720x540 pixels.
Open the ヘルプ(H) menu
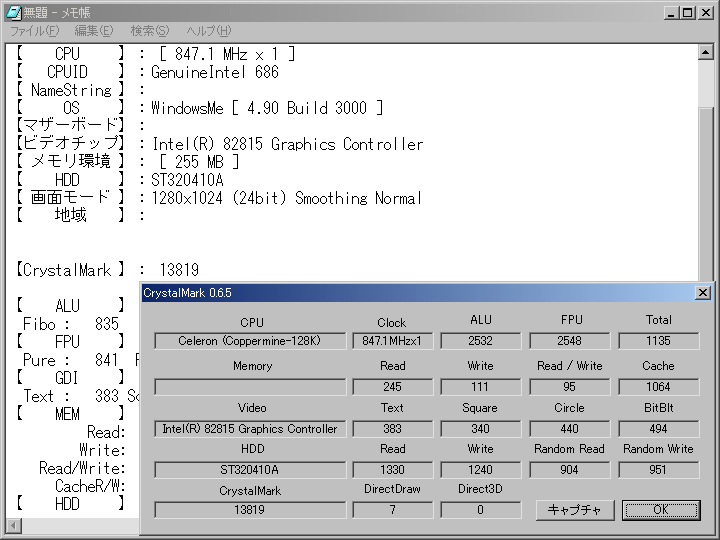coord(208,31)
